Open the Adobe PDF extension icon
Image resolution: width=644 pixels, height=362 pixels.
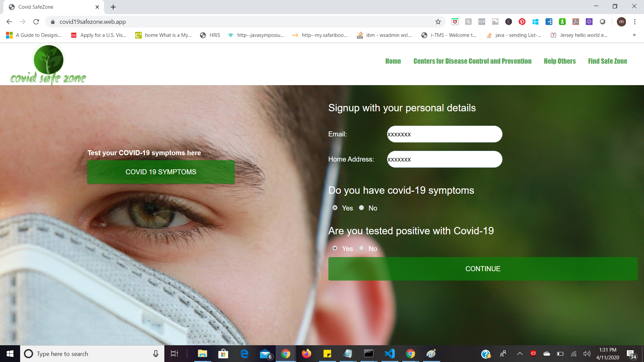click(x=576, y=22)
